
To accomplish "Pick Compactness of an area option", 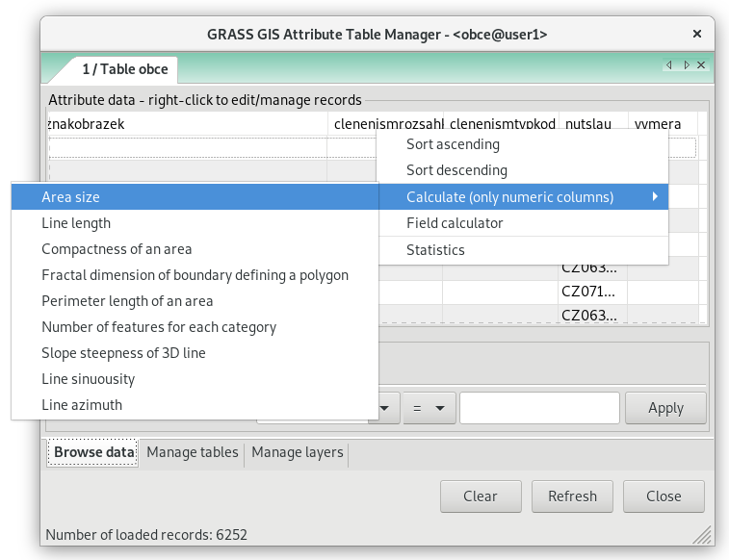I will 195,249.
